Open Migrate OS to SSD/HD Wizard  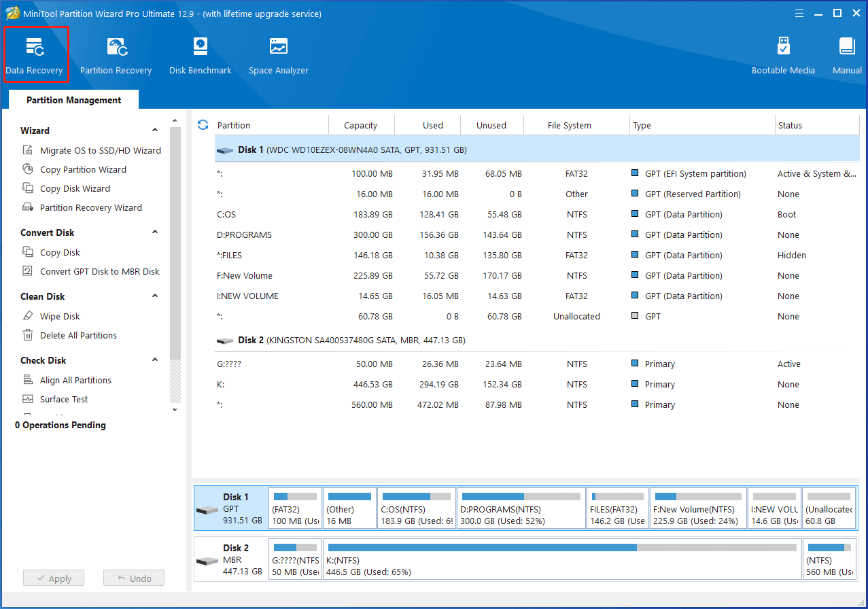pos(98,150)
